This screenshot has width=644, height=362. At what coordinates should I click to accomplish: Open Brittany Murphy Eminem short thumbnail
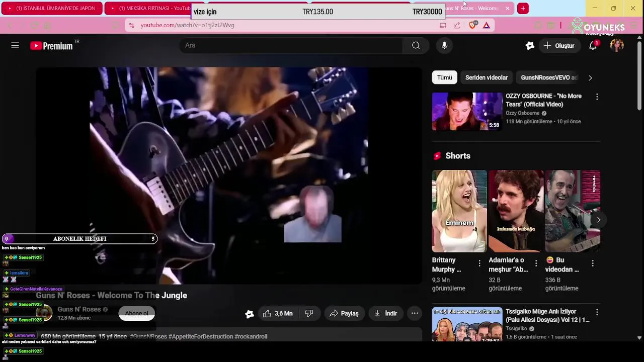pyautogui.click(x=459, y=211)
